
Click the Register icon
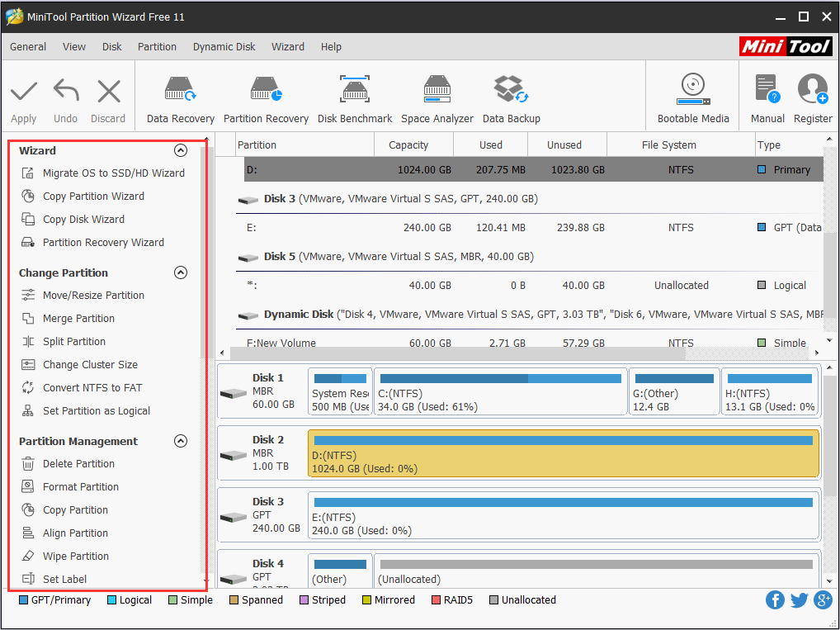(813, 89)
